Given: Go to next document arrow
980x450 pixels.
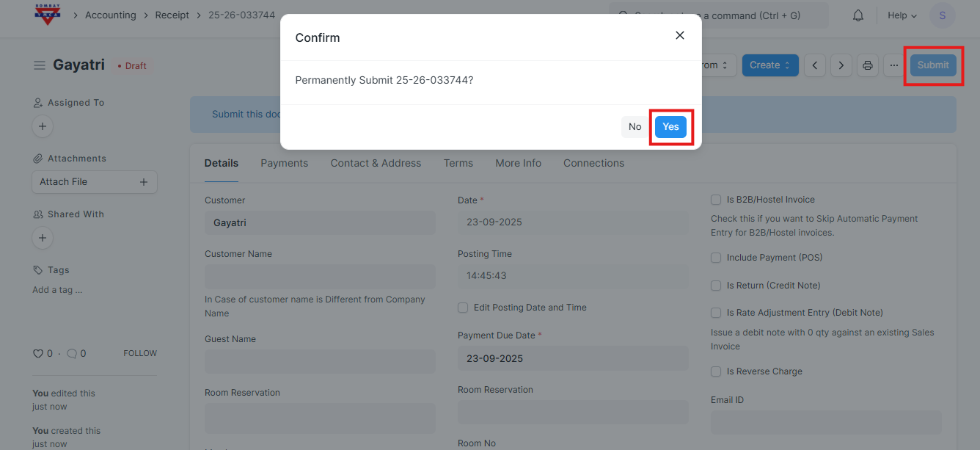Looking at the screenshot, I should (x=841, y=65).
